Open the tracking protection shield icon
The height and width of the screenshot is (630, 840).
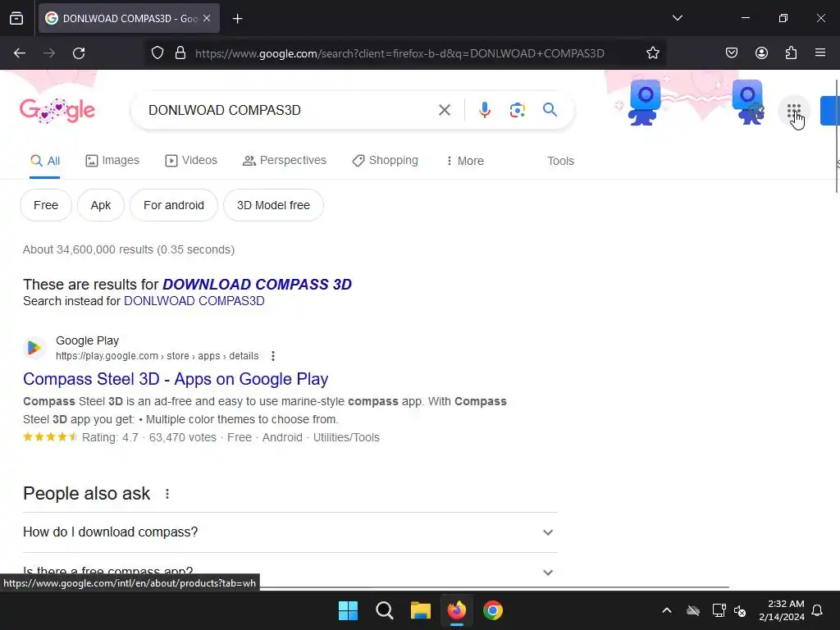coord(157,53)
